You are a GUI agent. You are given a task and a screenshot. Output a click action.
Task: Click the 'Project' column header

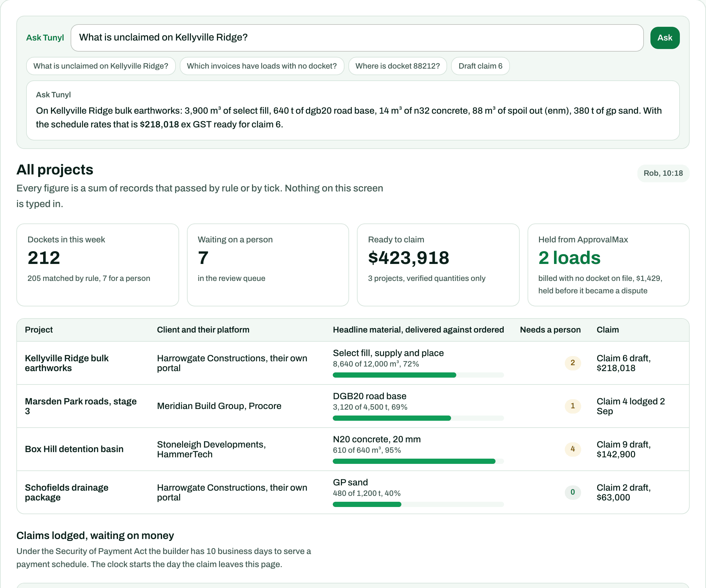(39, 330)
